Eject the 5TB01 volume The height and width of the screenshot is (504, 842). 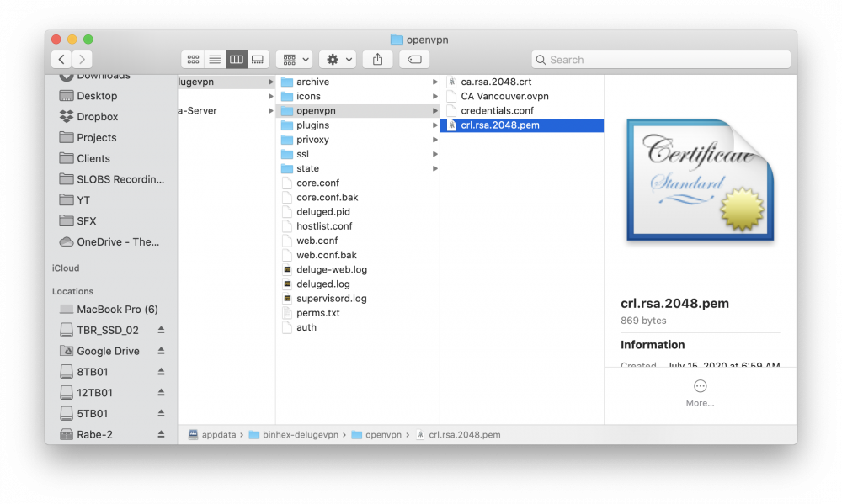[161, 413]
